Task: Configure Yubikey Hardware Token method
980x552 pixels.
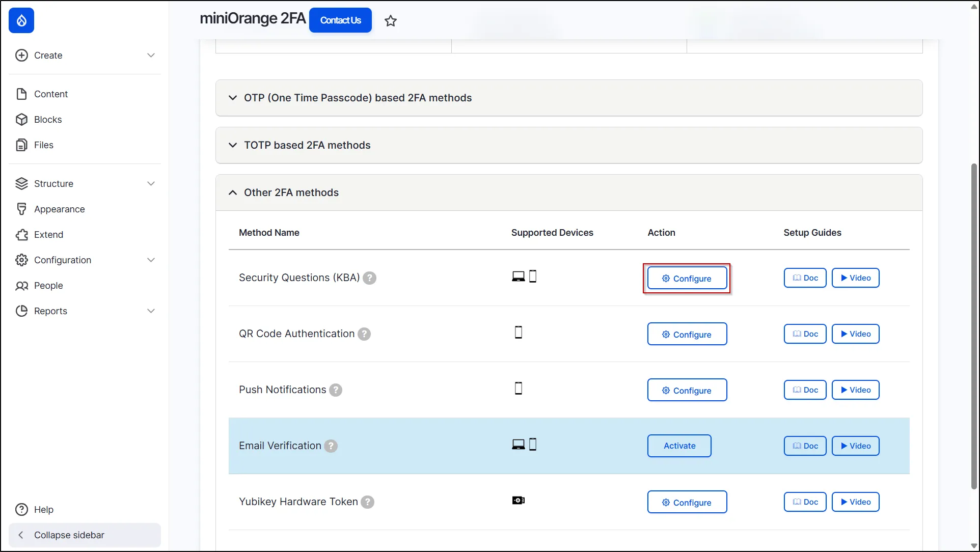Action: [687, 502]
